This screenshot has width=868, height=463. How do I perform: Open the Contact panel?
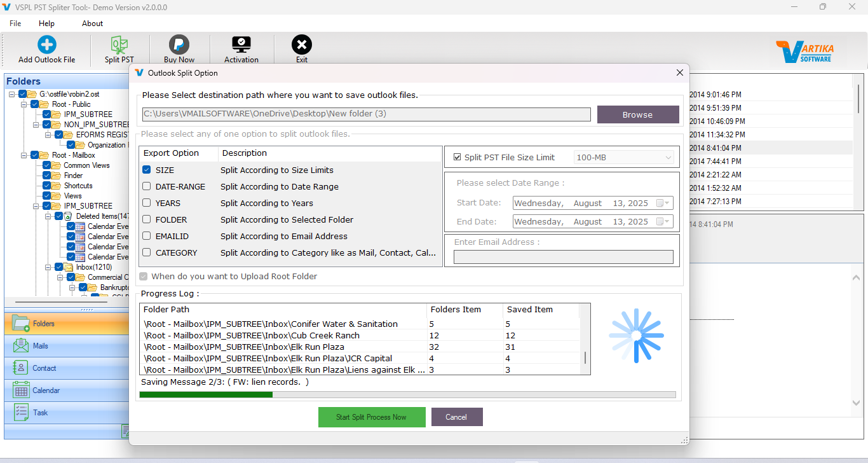tap(64, 368)
